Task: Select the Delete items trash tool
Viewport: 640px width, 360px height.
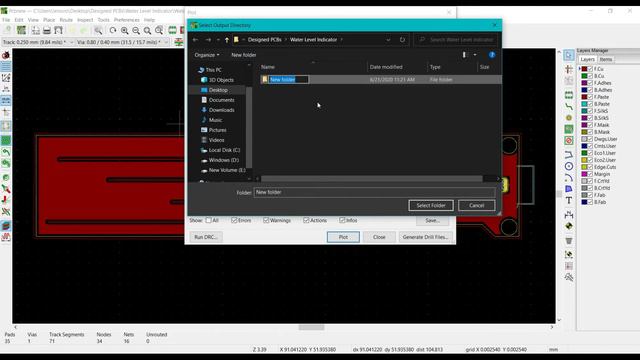Action: click(569, 241)
